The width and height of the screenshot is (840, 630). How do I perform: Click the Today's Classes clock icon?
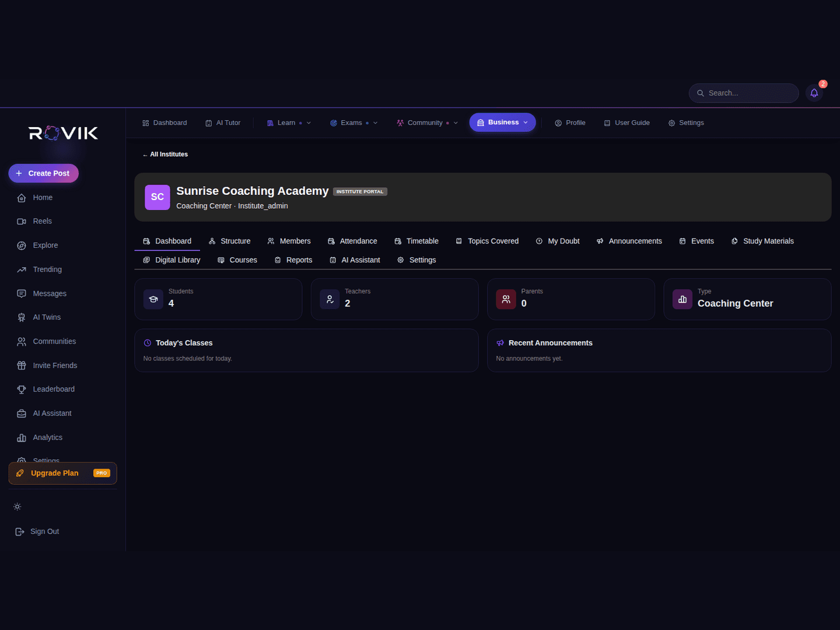(x=148, y=343)
